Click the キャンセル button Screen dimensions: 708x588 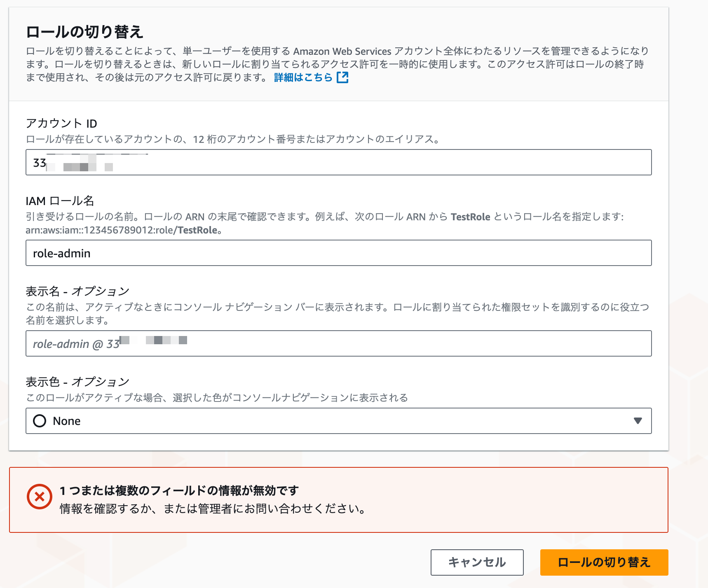(477, 562)
